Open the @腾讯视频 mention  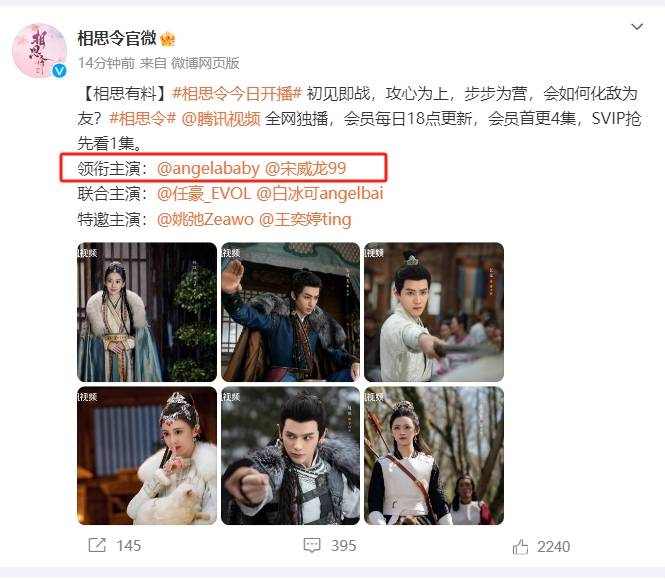[x=221, y=118]
